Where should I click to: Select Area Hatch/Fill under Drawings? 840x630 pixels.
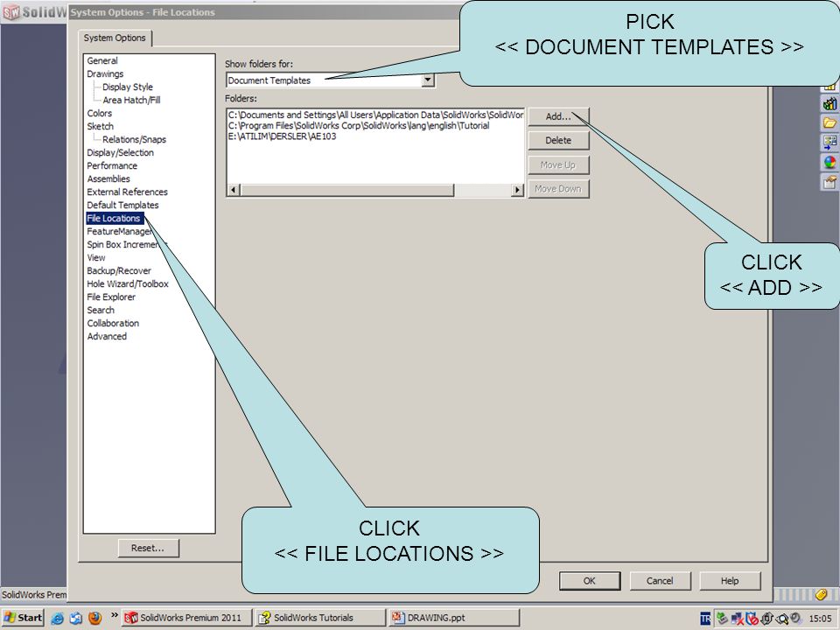click(x=131, y=100)
